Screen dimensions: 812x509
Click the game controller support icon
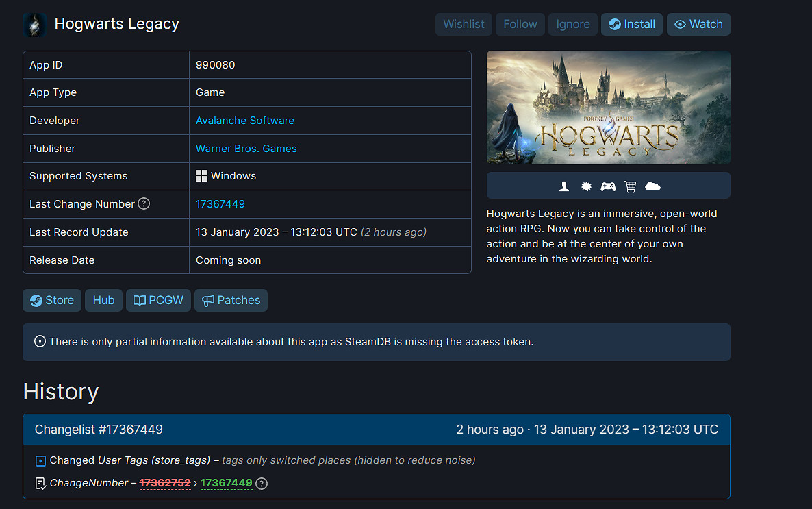tap(608, 186)
